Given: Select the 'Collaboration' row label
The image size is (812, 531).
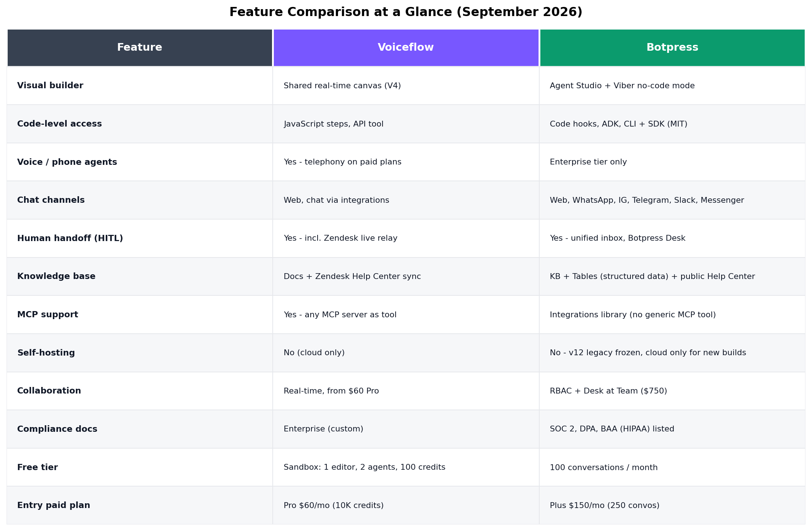Looking at the screenshot, I should point(49,391).
